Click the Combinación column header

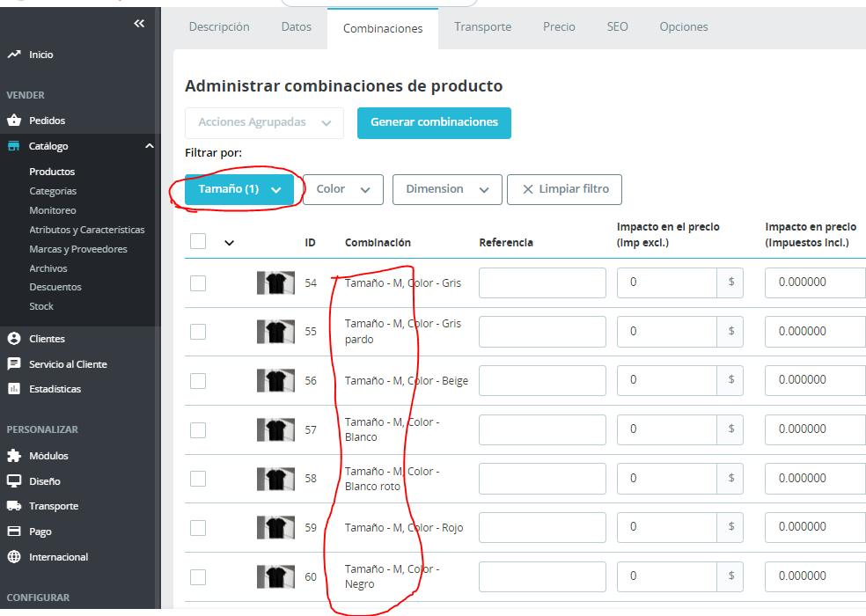click(378, 243)
